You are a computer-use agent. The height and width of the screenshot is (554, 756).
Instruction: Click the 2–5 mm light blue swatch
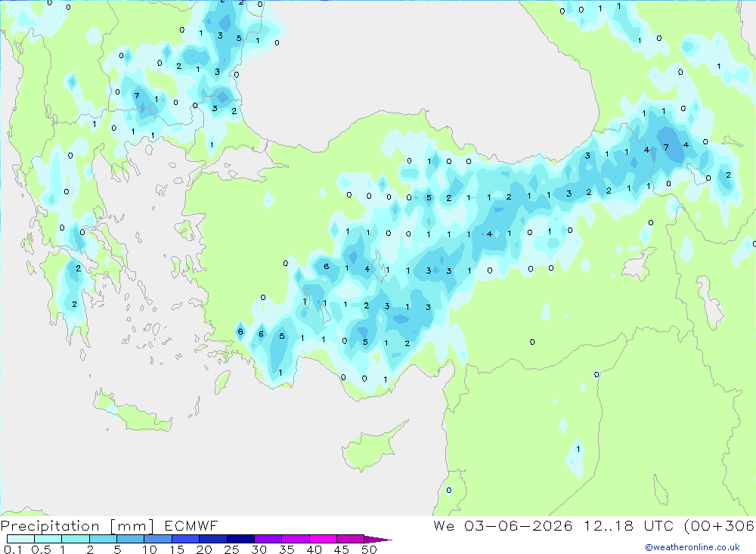coord(103,539)
